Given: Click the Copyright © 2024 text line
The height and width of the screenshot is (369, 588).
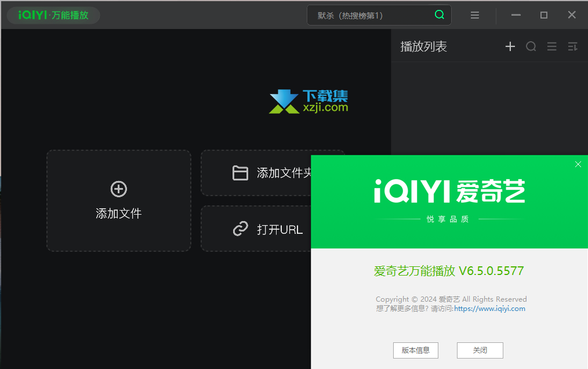Looking at the screenshot, I should (451, 299).
